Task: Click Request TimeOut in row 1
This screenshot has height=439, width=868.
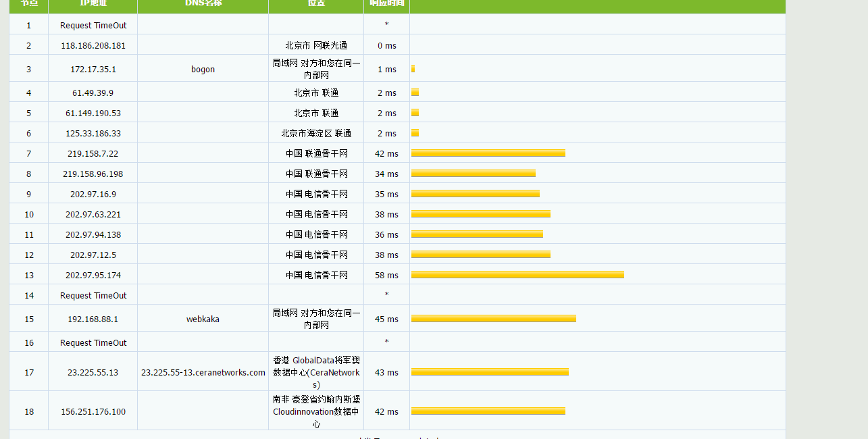Action: coord(93,25)
